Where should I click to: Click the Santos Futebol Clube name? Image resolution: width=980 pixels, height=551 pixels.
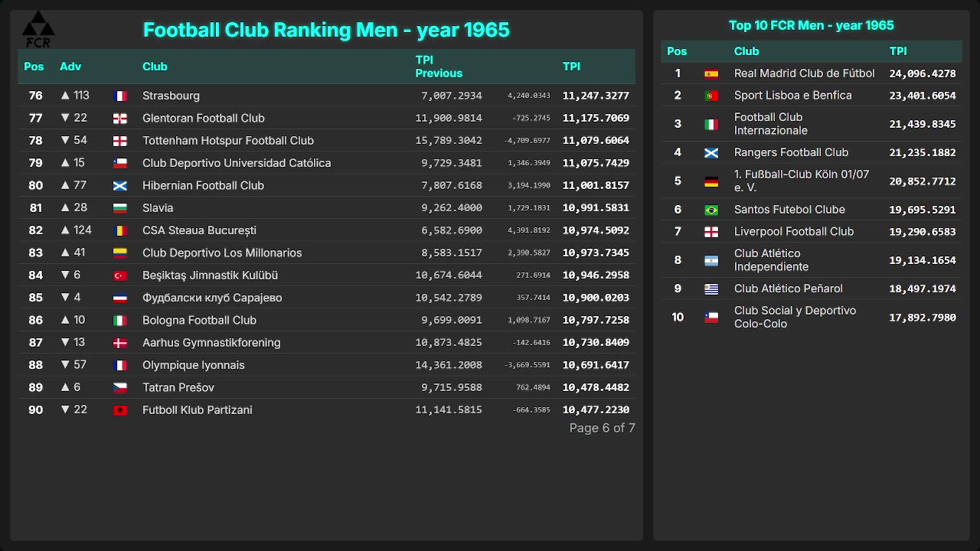(x=789, y=209)
